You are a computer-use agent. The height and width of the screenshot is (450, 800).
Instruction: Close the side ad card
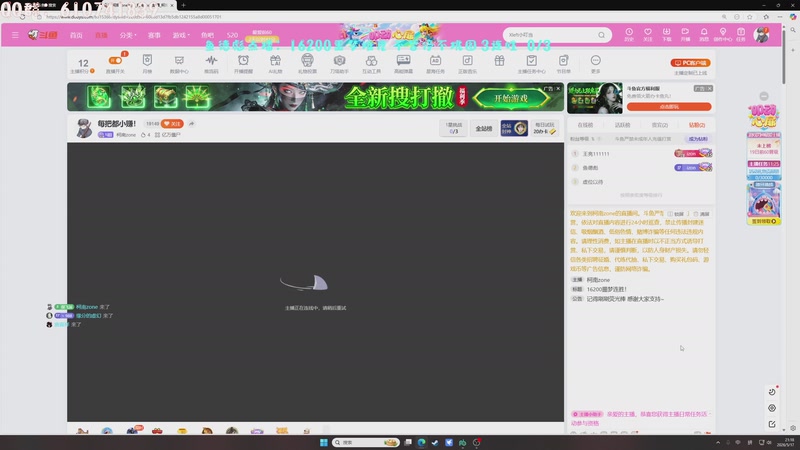pyautogui.click(x=710, y=89)
